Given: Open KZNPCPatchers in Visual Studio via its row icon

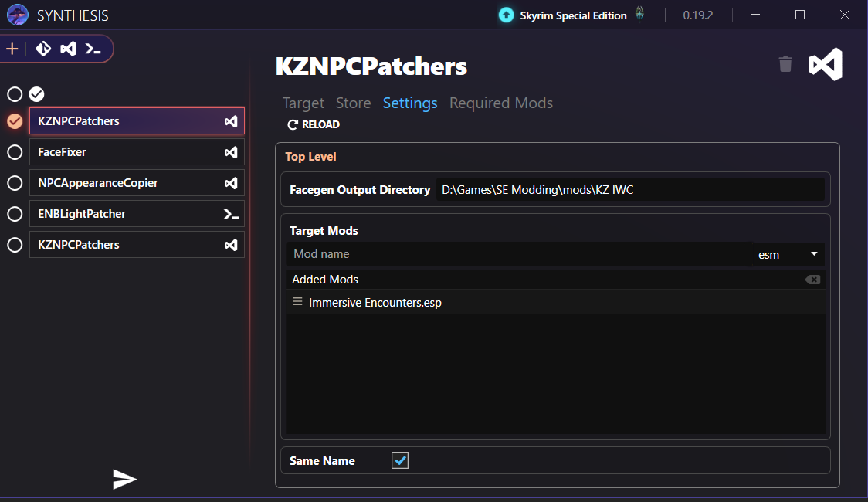Looking at the screenshot, I should [231, 121].
